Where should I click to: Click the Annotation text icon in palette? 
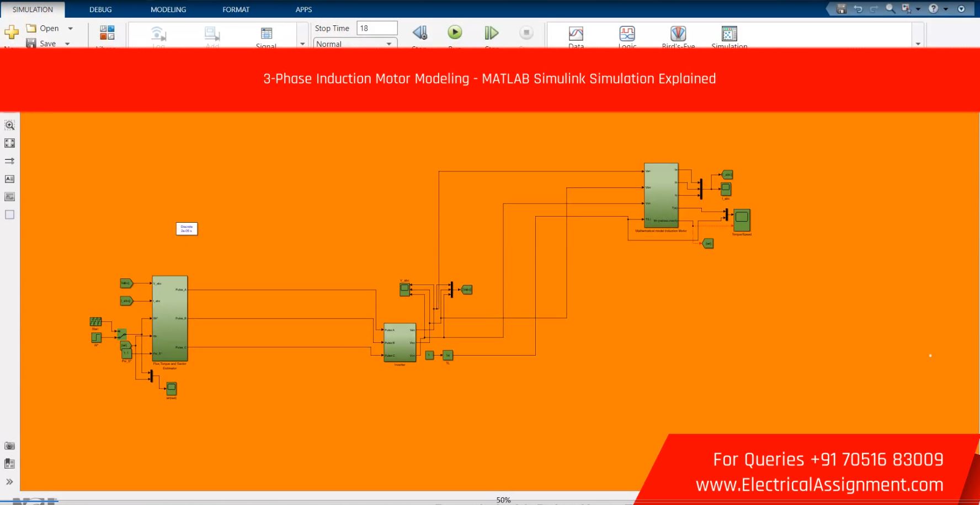click(x=10, y=179)
